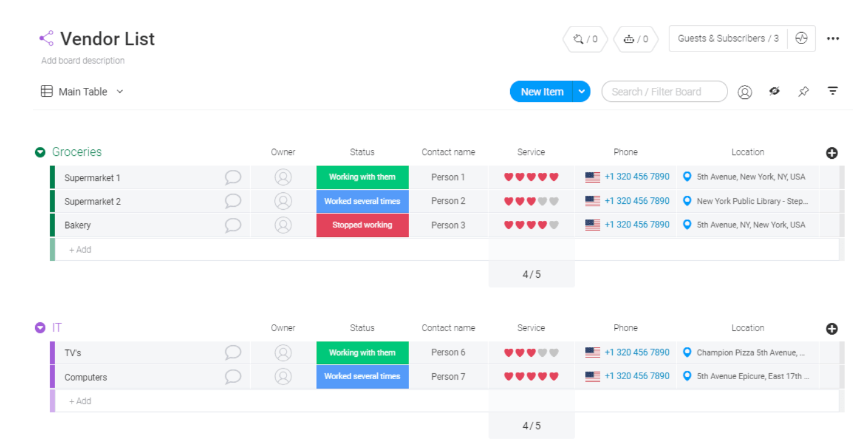Image resolution: width=868 pixels, height=443 pixels.
Task: Open the New Item dropdown arrow
Action: [582, 91]
